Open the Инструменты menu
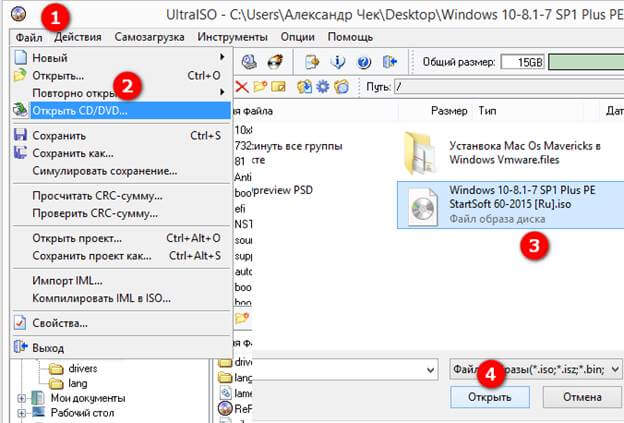The height and width of the screenshot is (423, 624). tap(232, 37)
